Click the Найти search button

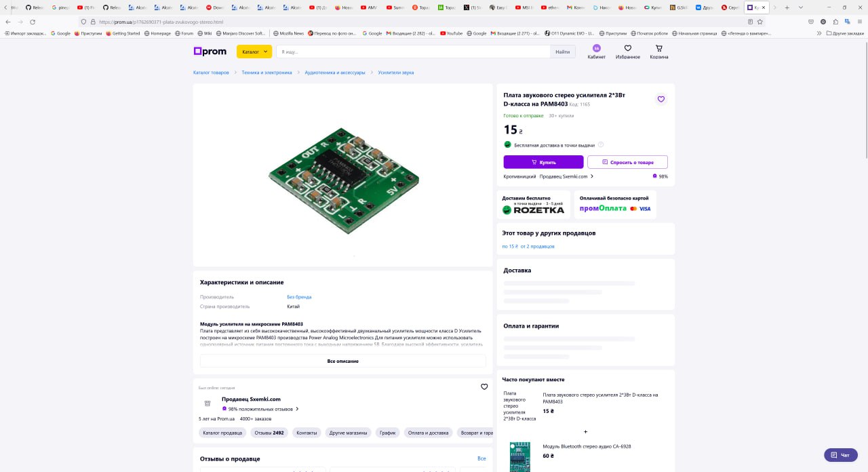click(x=563, y=52)
